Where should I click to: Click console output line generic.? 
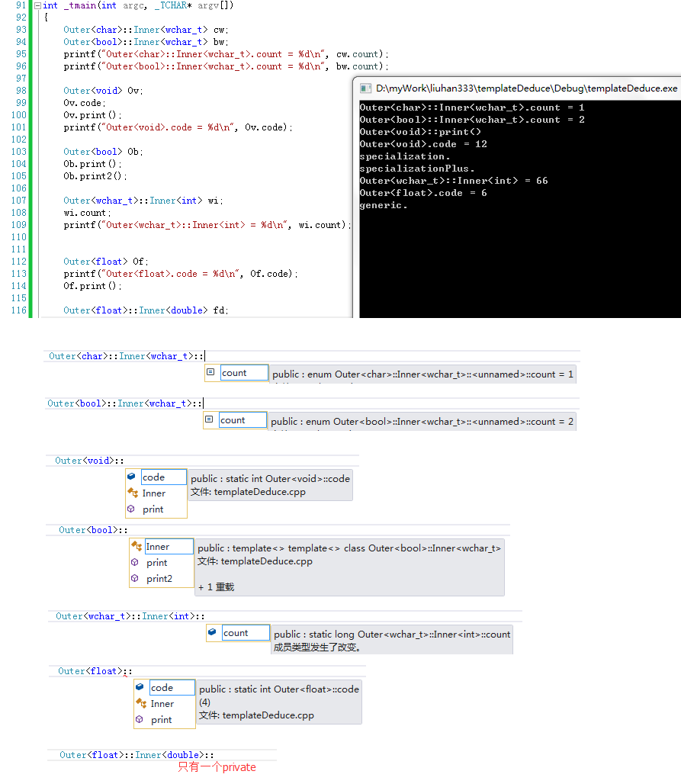pyautogui.click(x=384, y=205)
